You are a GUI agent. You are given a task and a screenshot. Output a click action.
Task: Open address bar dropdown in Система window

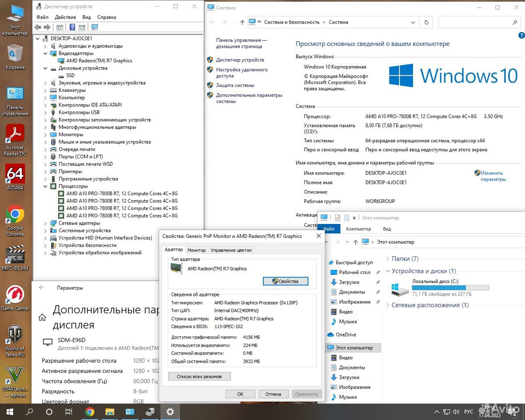pyautogui.click(x=413, y=22)
